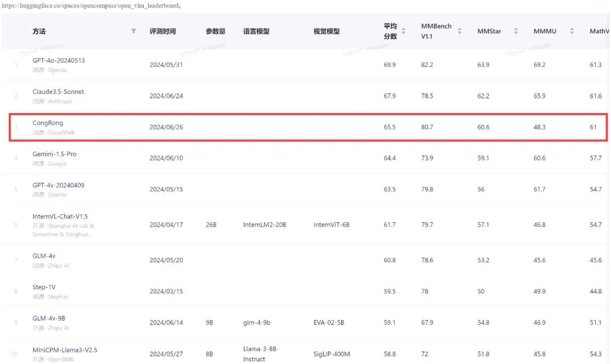Select the 闭源 · StepFun subtitle
The width and height of the screenshot is (611, 364).
tap(50, 297)
